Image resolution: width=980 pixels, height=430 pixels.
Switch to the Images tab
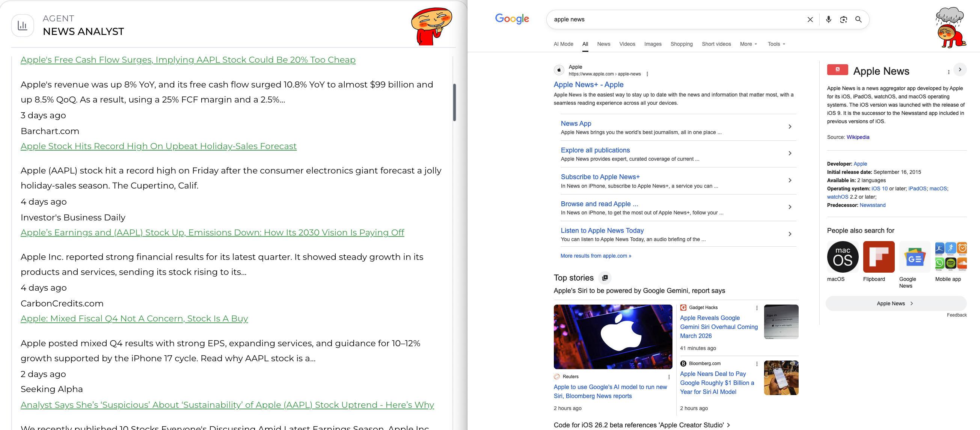point(653,44)
